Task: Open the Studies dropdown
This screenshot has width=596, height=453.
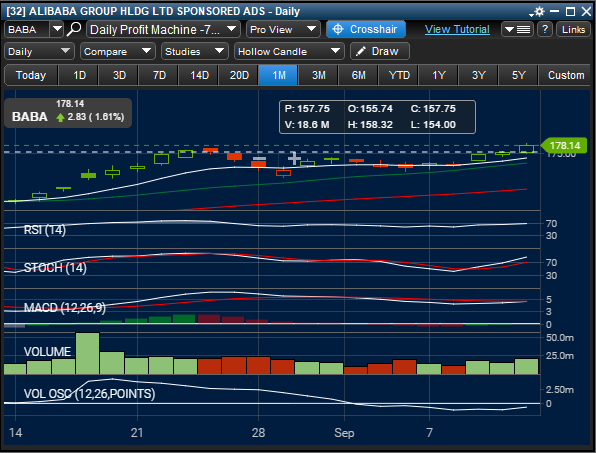Action: click(x=195, y=51)
